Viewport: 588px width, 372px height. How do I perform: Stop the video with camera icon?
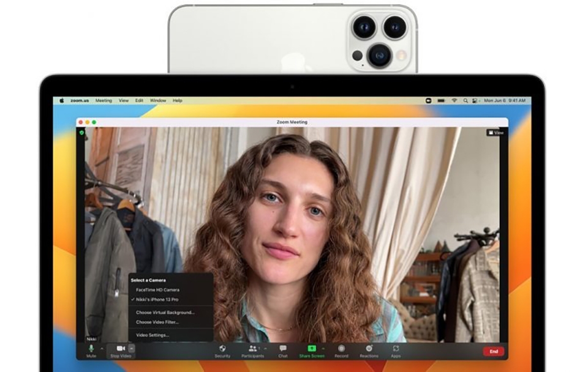tap(121, 351)
